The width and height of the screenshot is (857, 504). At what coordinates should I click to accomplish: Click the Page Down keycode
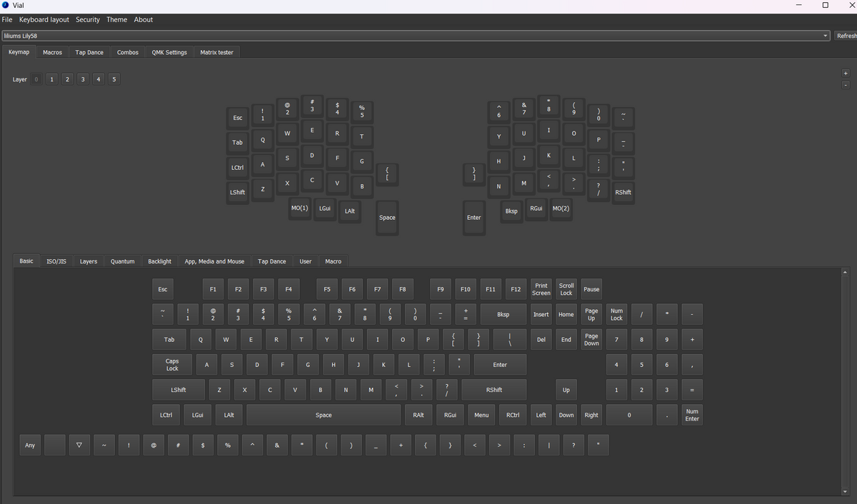(x=591, y=340)
